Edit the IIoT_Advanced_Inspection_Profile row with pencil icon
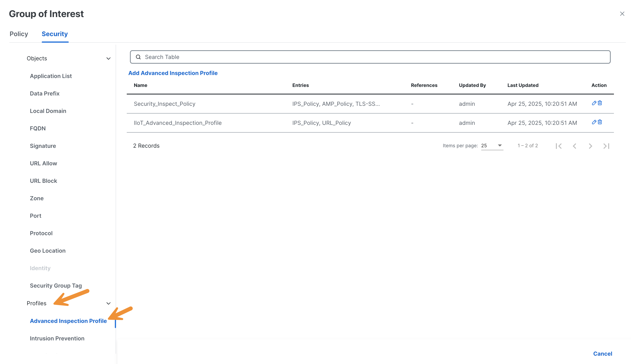 pyautogui.click(x=594, y=122)
